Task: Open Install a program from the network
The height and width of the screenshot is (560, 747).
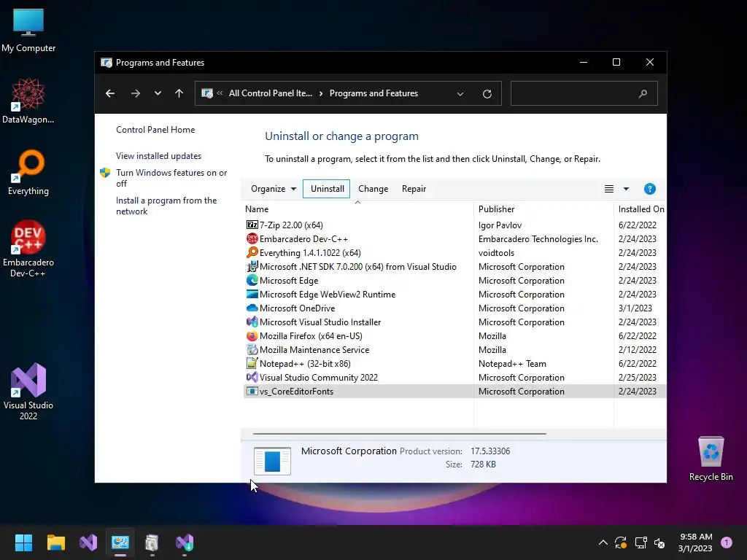Action: pos(166,206)
